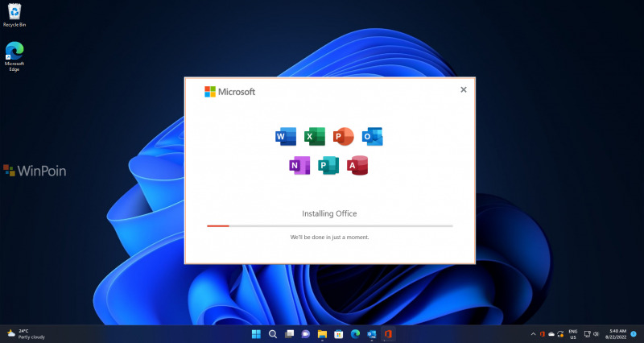Open Microsoft Edge desktop shortcut
Viewport: 644px width, 343px height.
pos(14,55)
